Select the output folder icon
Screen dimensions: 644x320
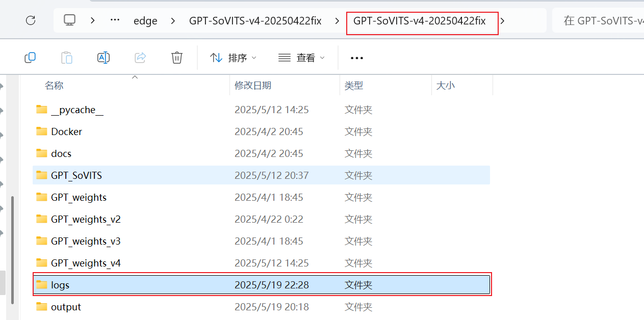pos(42,306)
